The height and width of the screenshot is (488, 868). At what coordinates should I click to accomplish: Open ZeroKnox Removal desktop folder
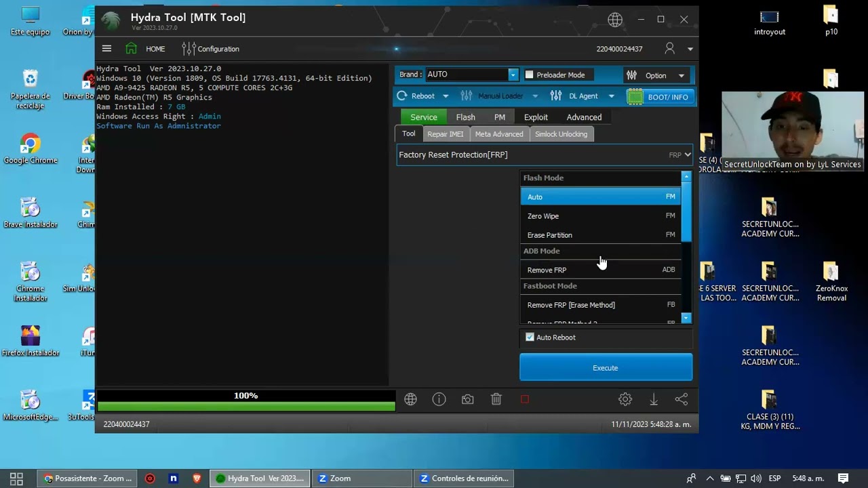831,282
